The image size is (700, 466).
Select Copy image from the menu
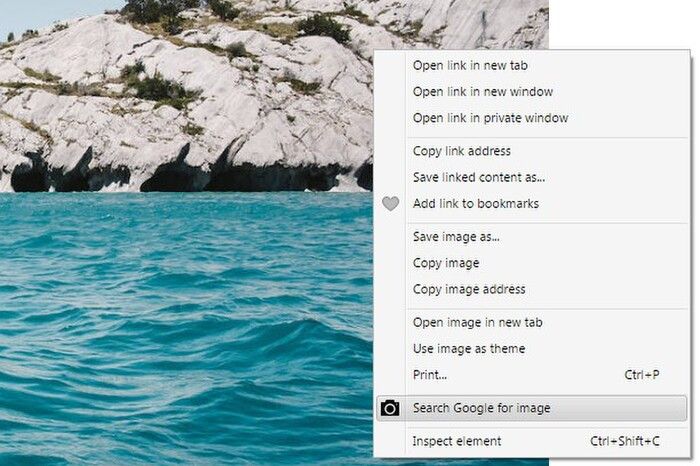(x=446, y=263)
